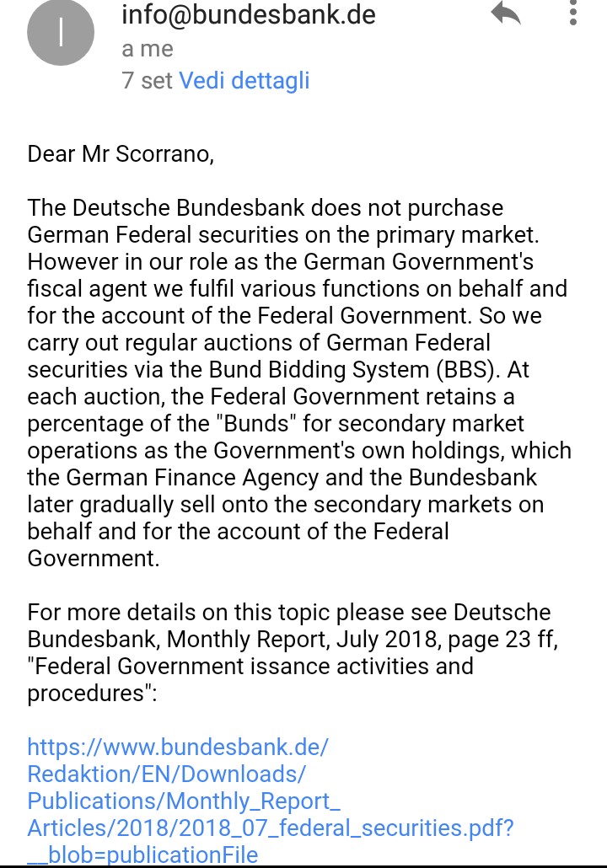Tap the text 'Monthly Report, July 2018'
607x868 pixels.
coord(302,640)
